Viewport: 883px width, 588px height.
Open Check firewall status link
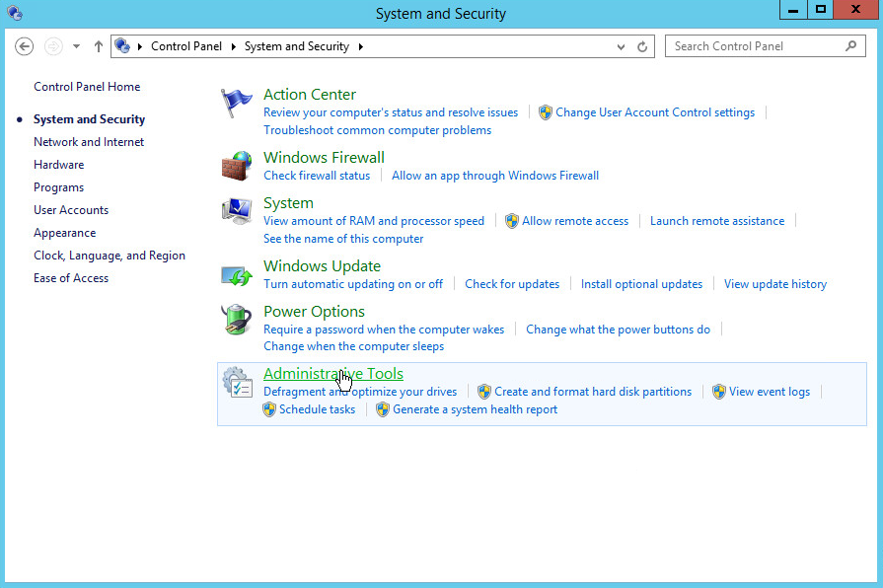click(317, 176)
